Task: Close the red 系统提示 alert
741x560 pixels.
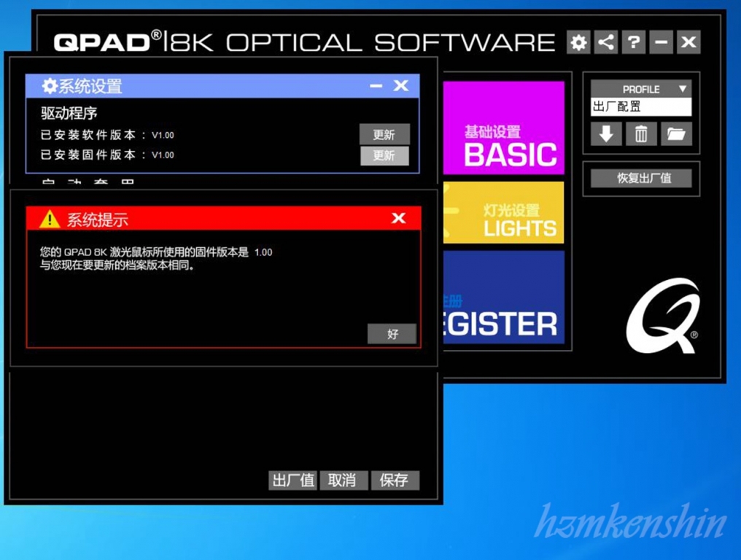Action: tap(399, 218)
